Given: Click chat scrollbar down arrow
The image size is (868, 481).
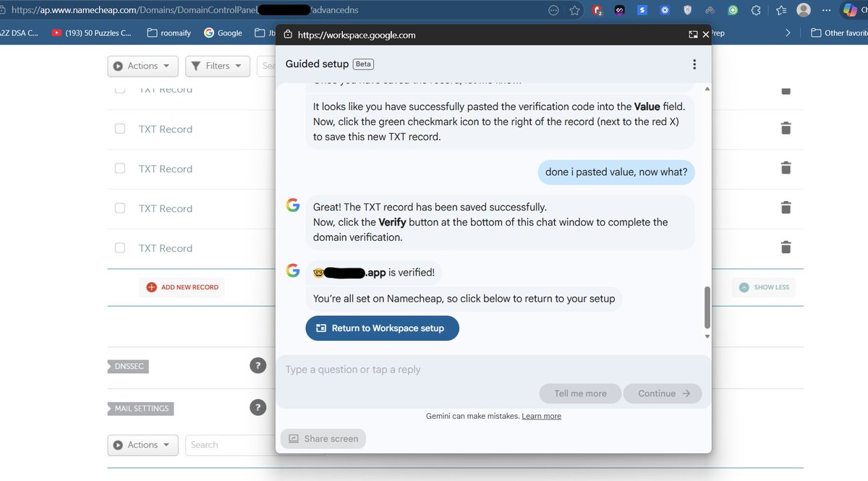Looking at the screenshot, I should (x=707, y=336).
